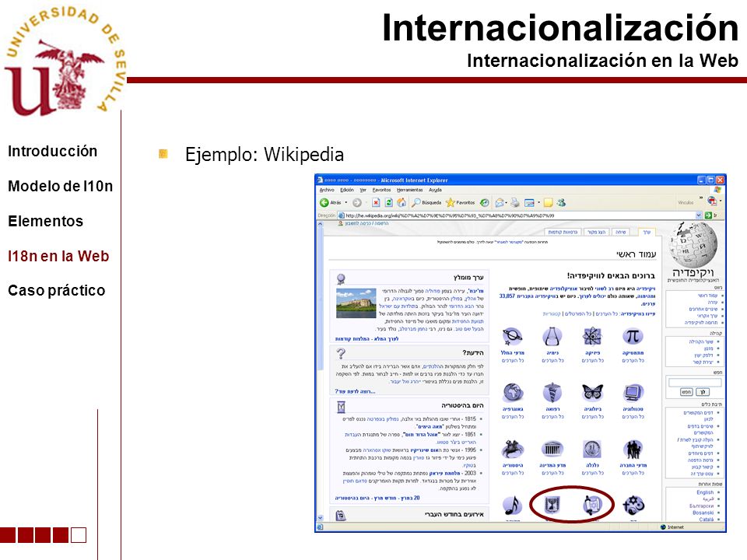Click the music note icon
The image size is (747, 560).
pos(513,506)
